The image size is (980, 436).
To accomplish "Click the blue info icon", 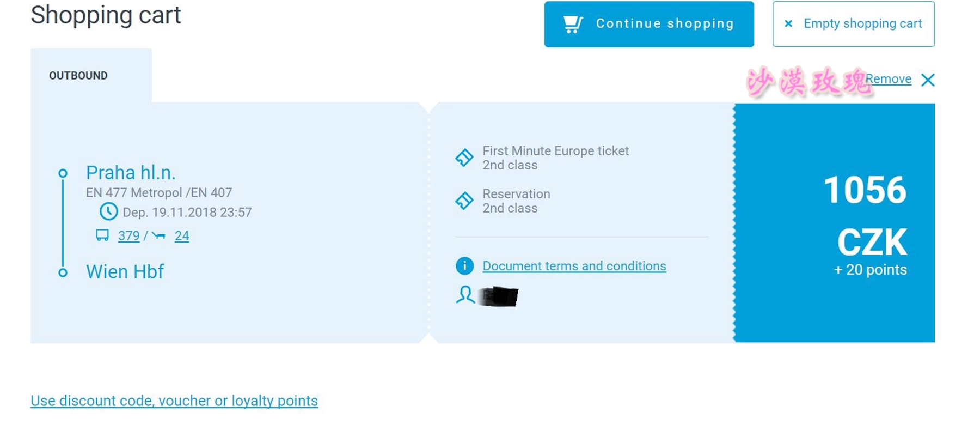I will pos(464,266).
